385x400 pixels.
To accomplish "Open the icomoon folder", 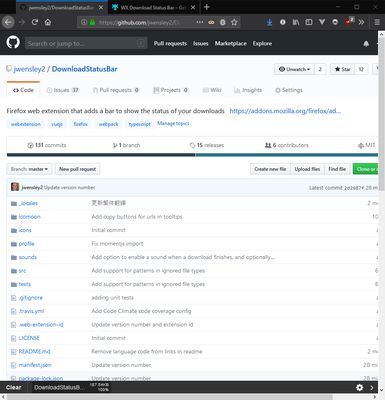I will (29, 217).
